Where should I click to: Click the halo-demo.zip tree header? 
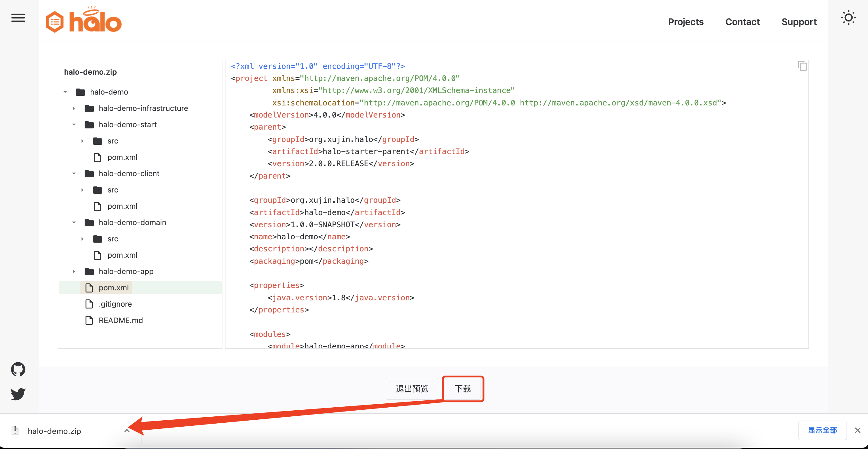point(90,72)
